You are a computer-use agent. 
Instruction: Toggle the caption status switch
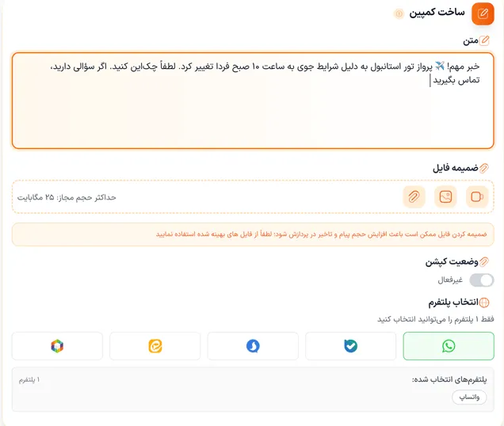pos(481,280)
